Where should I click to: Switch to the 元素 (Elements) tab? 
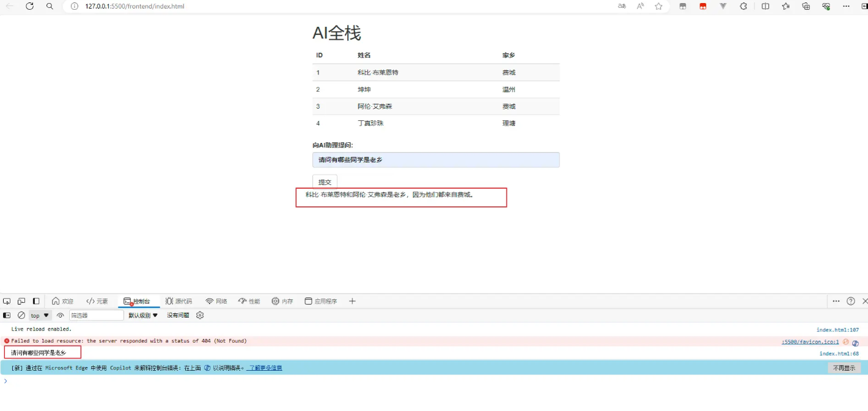click(x=97, y=301)
